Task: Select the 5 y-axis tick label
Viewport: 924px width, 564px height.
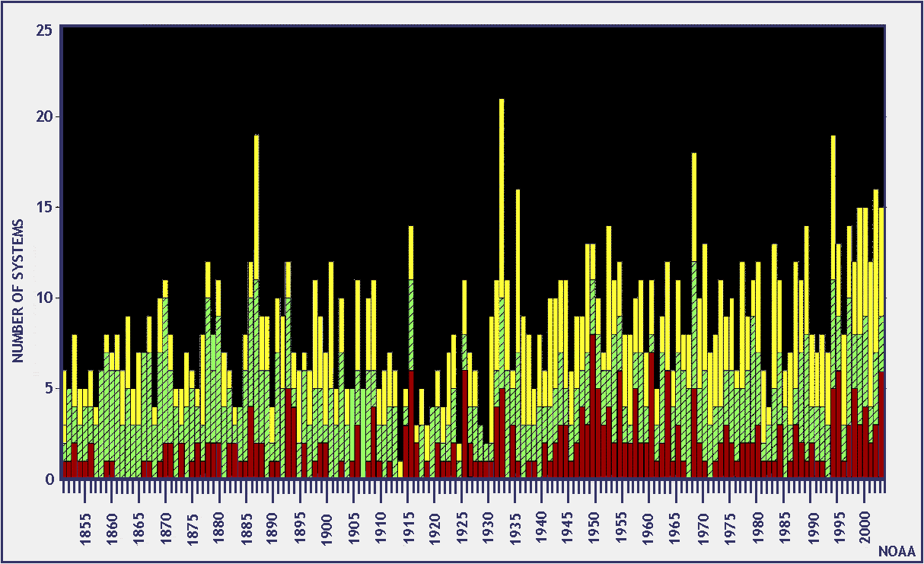Action: point(49,388)
